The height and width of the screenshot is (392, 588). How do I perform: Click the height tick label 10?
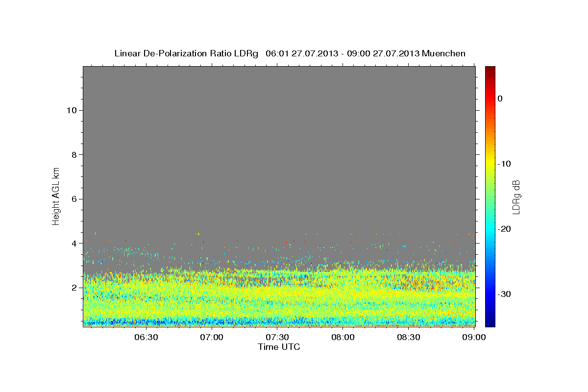(x=71, y=110)
